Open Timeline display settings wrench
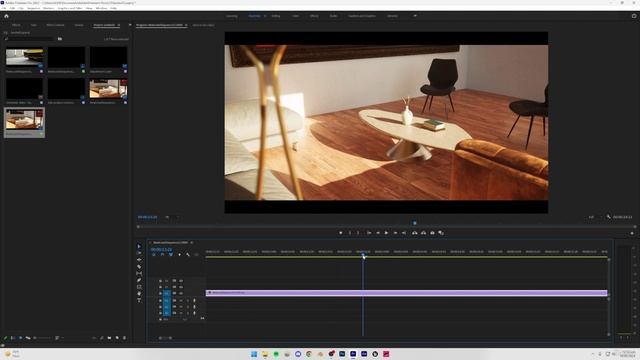The image size is (640, 360). 188,255
